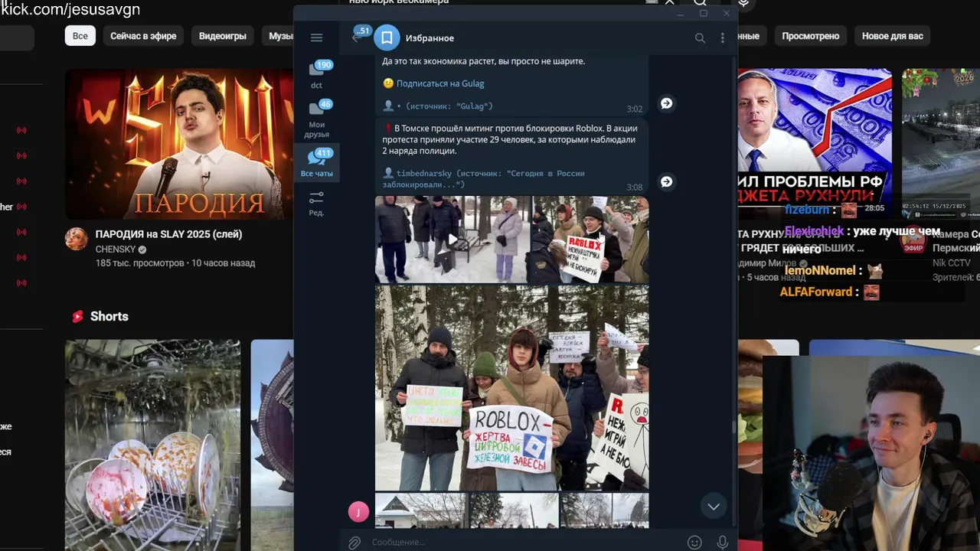Open large photo with ROBLOX — ЖЕРТВА poster

511,388
